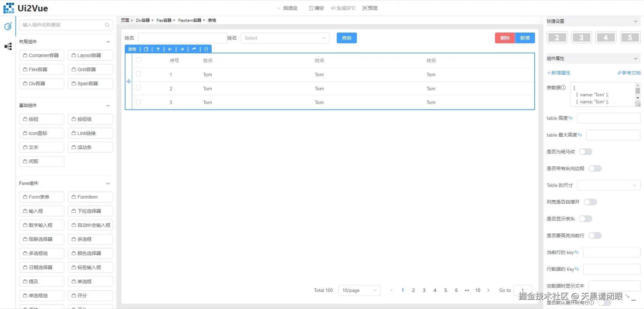Click the 颜色选择器 component

click(x=90, y=253)
